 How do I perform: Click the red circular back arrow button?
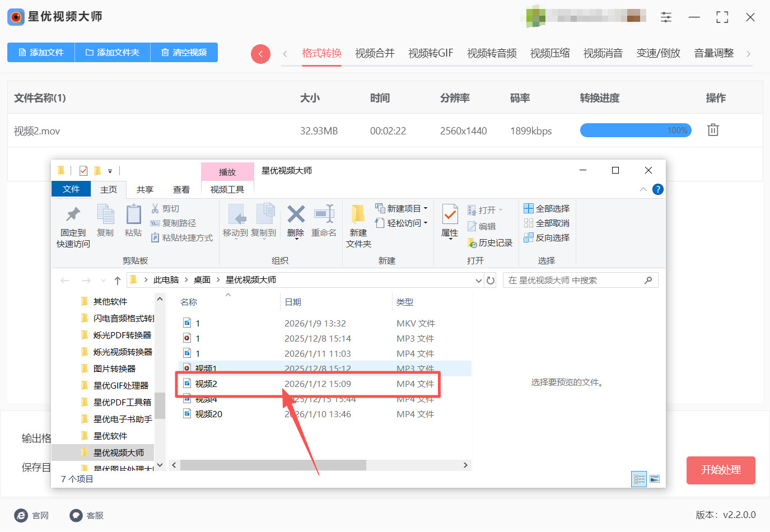tap(260, 53)
